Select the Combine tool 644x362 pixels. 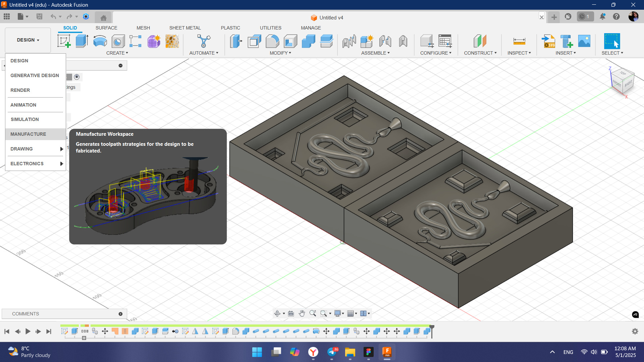tap(309, 41)
